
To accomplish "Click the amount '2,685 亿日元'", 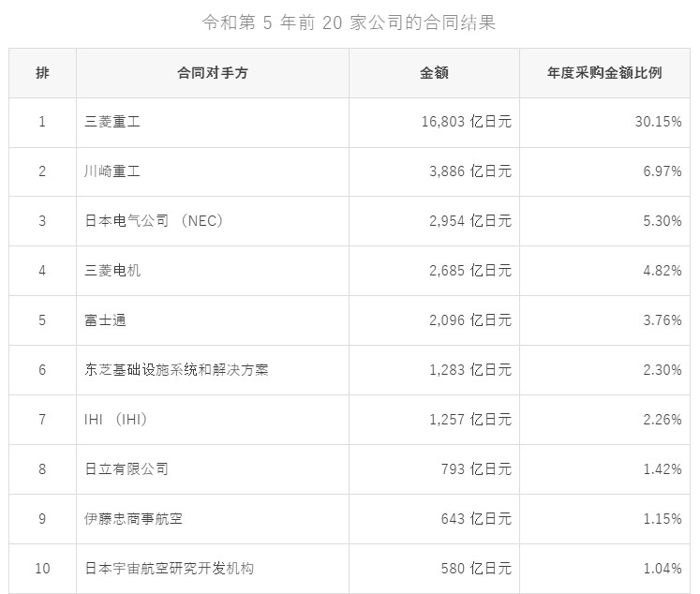I will (470, 271).
